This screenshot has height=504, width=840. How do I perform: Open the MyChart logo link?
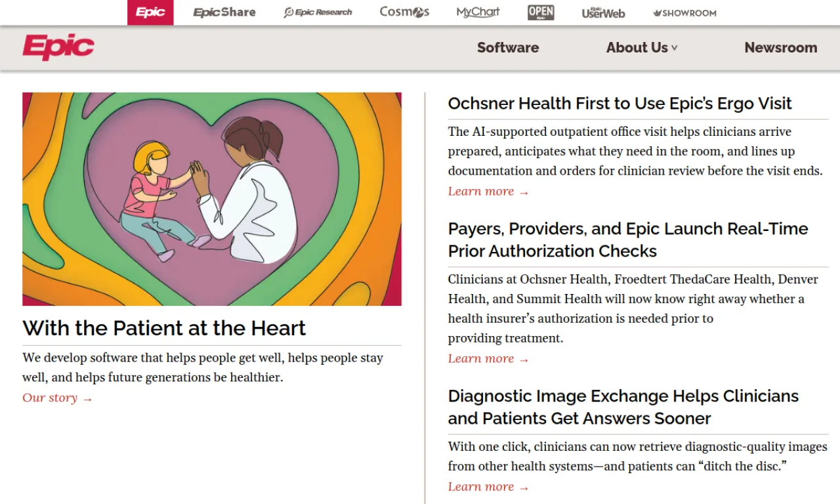[x=478, y=12]
